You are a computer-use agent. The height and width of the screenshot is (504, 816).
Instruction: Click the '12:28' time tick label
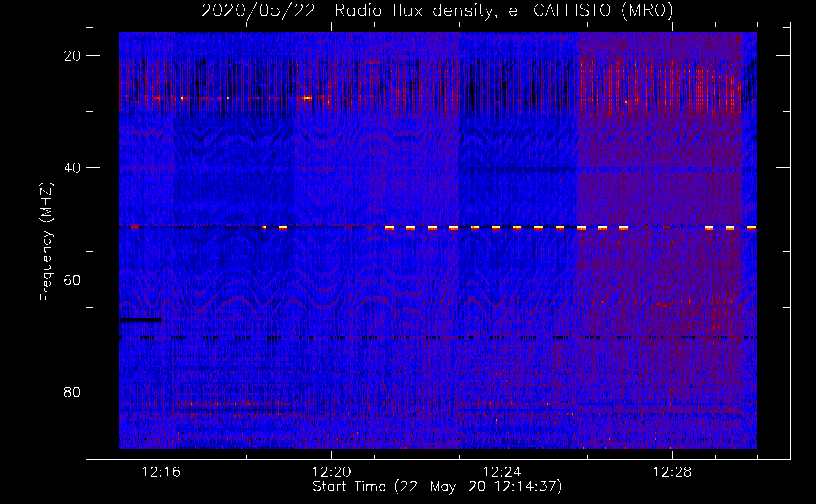[673, 472]
